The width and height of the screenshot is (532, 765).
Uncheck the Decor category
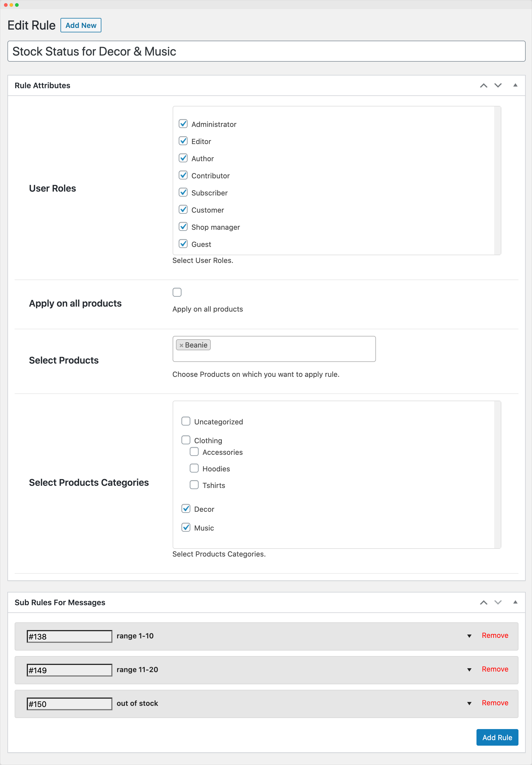(186, 508)
